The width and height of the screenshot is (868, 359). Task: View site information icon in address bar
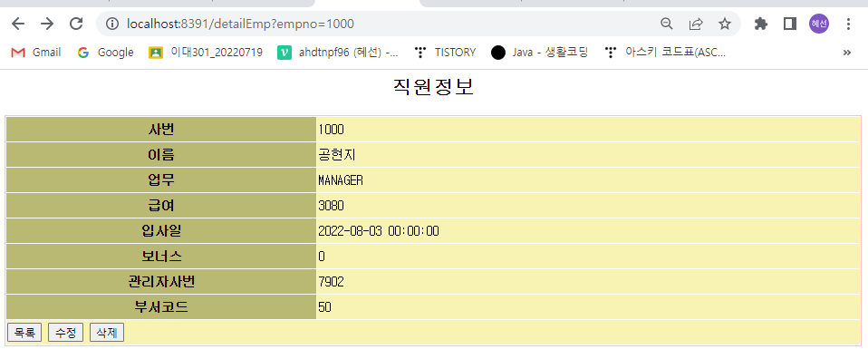click(x=112, y=24)
